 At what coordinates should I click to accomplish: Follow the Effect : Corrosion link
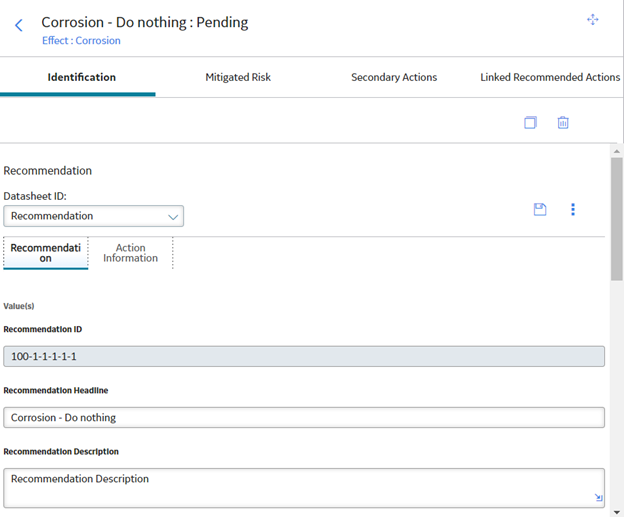click(81, 41)
